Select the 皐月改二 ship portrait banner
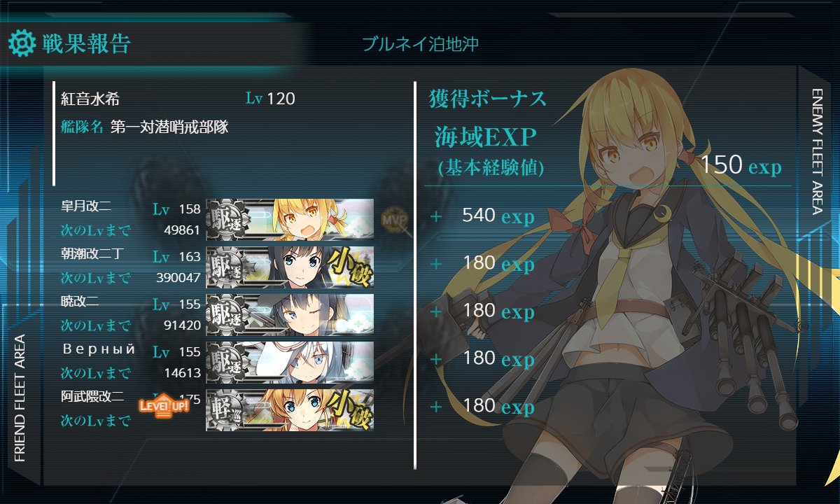 pyautogui.click(x=290, y=220)
